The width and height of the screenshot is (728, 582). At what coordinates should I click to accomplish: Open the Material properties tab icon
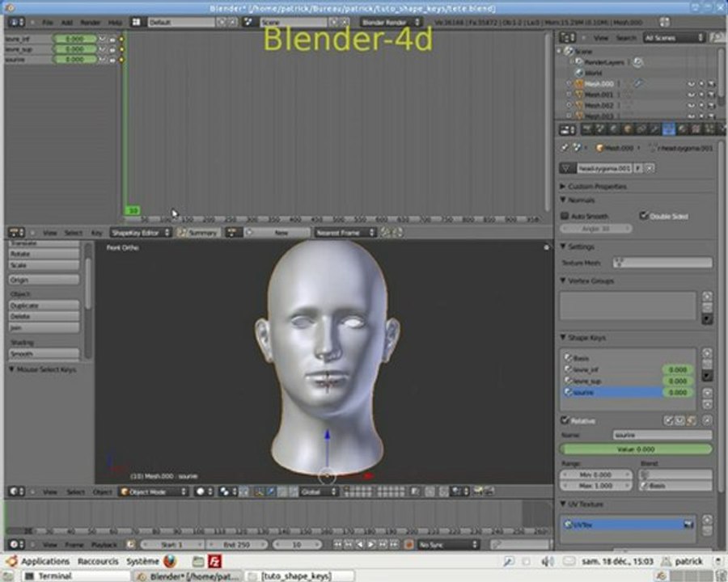[682, 129]
